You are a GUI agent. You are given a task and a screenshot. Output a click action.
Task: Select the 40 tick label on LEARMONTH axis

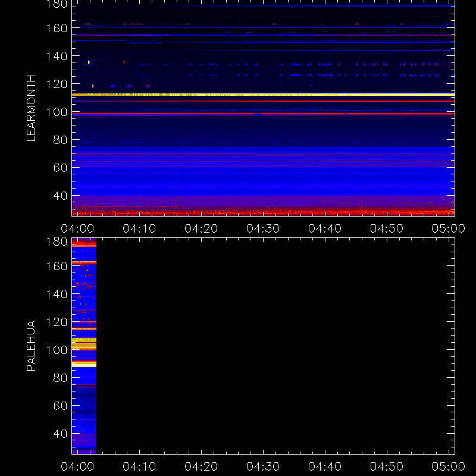60,196
